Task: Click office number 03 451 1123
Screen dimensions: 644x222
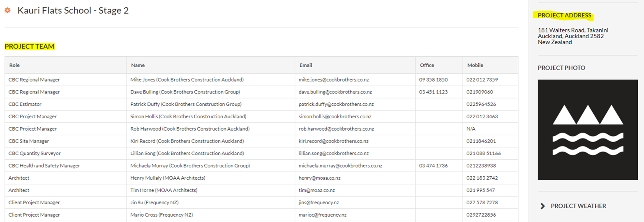Action: click(x=434, y=92)
